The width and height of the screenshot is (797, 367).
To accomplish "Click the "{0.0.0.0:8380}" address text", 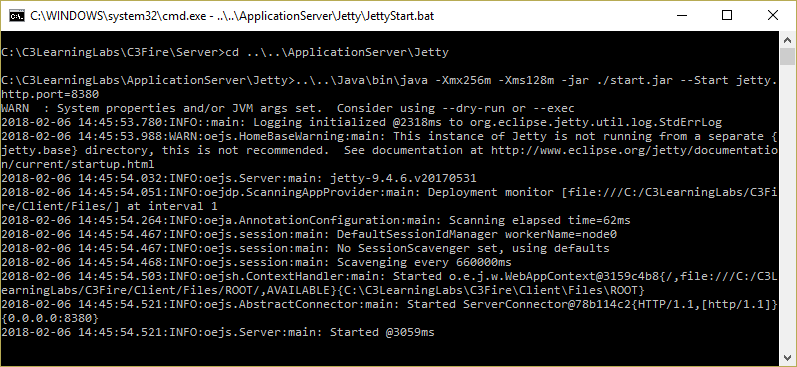I will coord(50,319).
